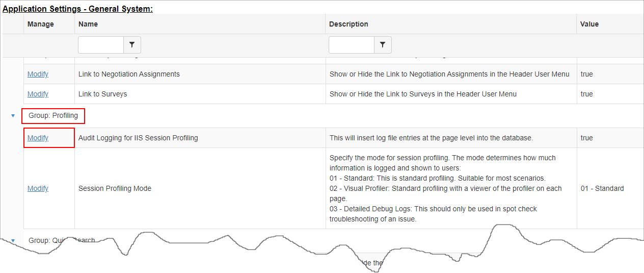Focus the Name filter text box
This screenshot has width=644, height=273.
coord(101,45)
